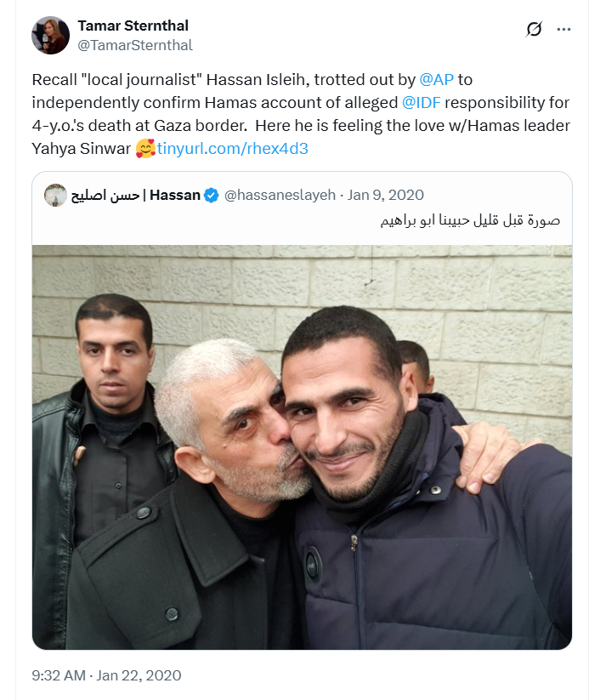Open the Tamar Sternthal display name
Viewport: 600px width, 700px height.
tap(133, 26)
